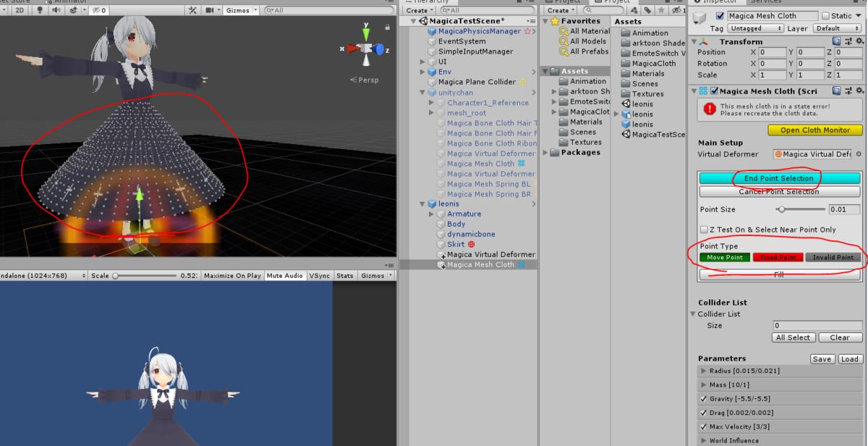The image size is (868, 446).
Task: Expand the Packages folder in Project
Action: [x=545, y=153]
